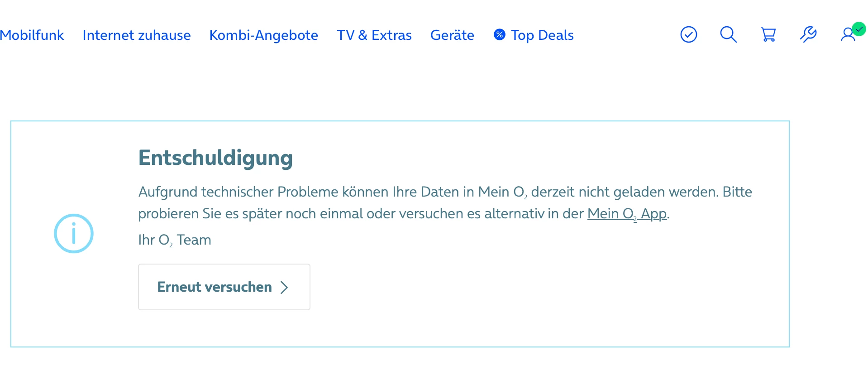Open the Geräte navigation item
The image size is (868, 366).
pyautogui.click(x=452, y=35)
